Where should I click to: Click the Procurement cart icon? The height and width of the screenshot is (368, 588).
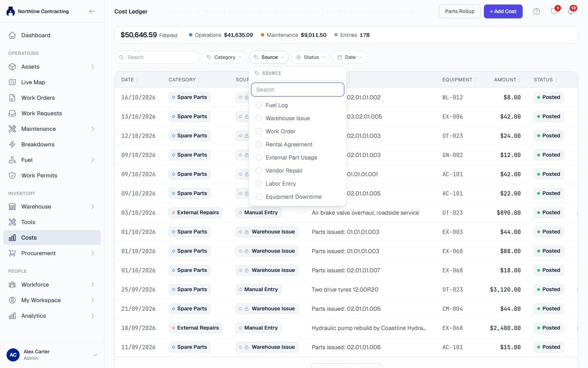pos(12,253)
